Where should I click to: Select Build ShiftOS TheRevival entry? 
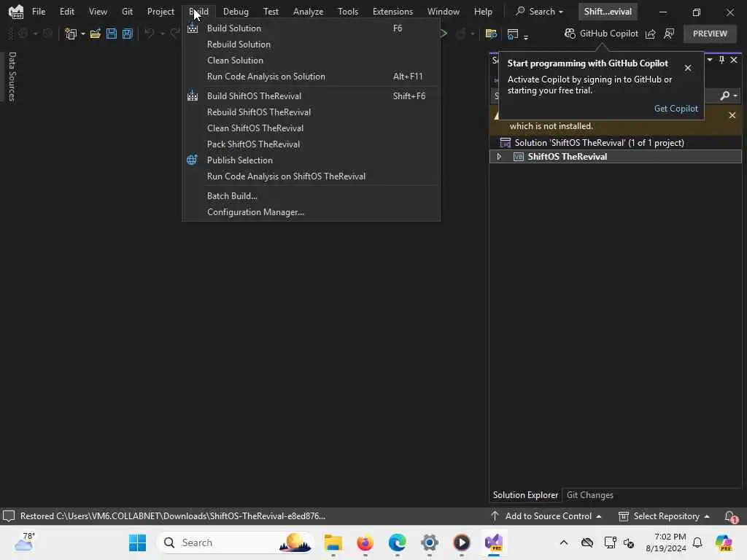[311, 96]
